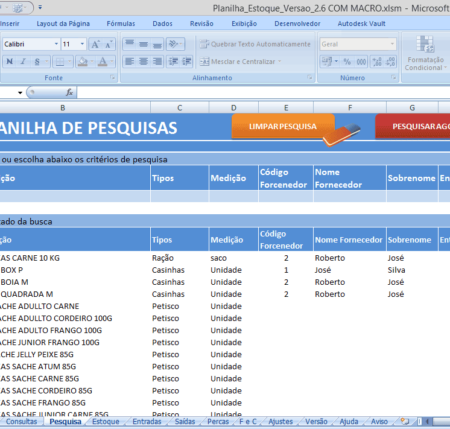This screenshot has height=429, width=450.
Task: Click the cell borders icon
Action: (x=60, y=62)
